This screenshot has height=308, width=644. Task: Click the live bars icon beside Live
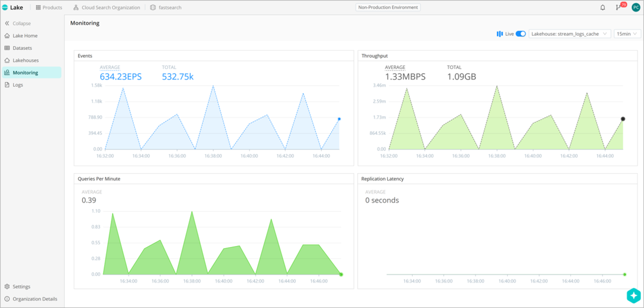[500, 34]
